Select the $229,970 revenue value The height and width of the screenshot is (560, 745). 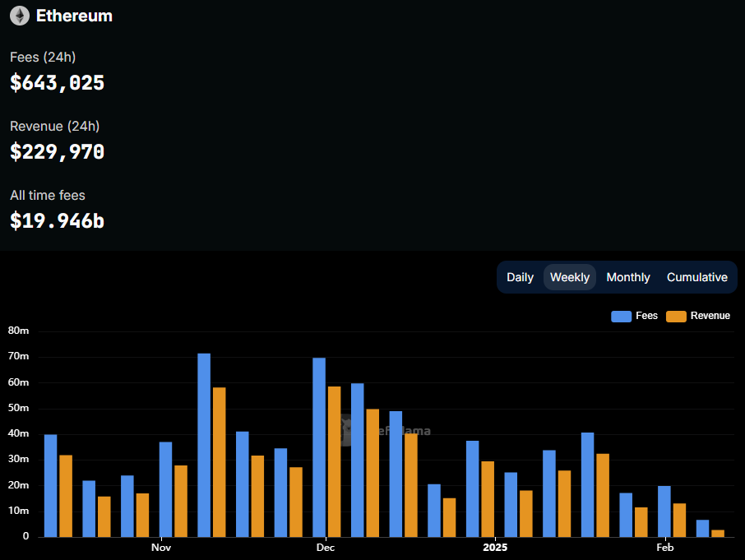tap(57, 152)
